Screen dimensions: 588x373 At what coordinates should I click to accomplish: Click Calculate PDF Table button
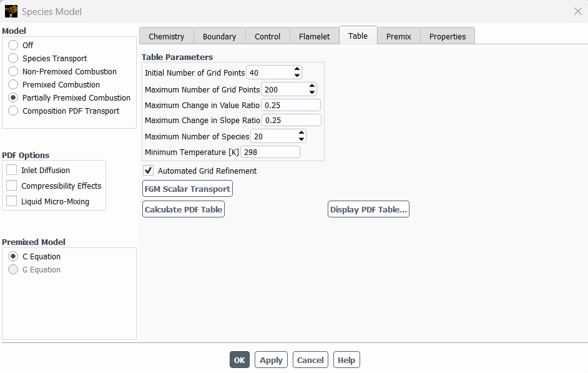pyautogui.click(x=184, y=209)
